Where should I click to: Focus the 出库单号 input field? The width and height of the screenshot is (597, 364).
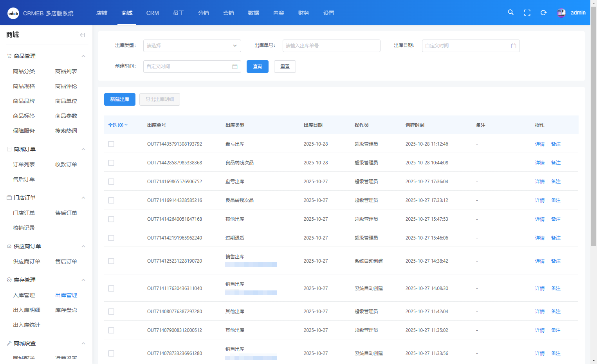tap(331, 46)
